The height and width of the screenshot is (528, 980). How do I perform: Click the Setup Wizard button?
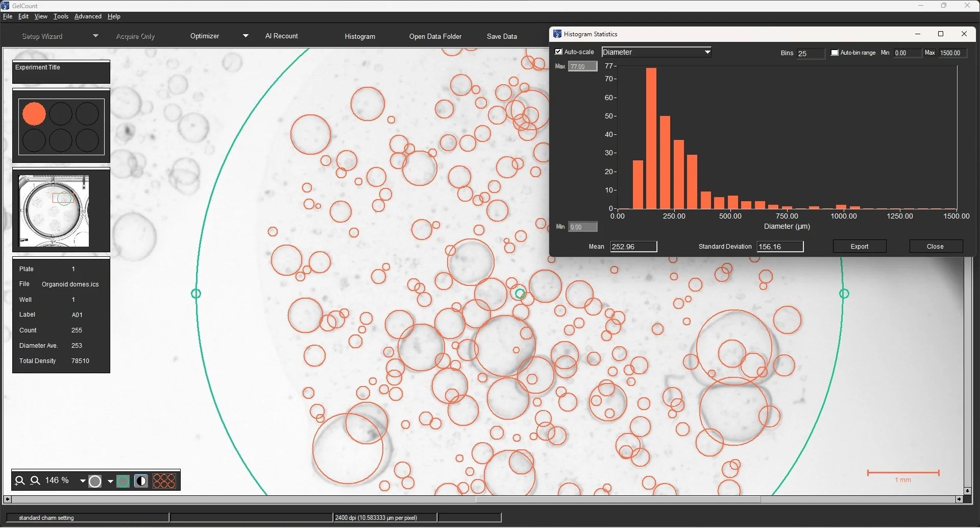[42, 36]
